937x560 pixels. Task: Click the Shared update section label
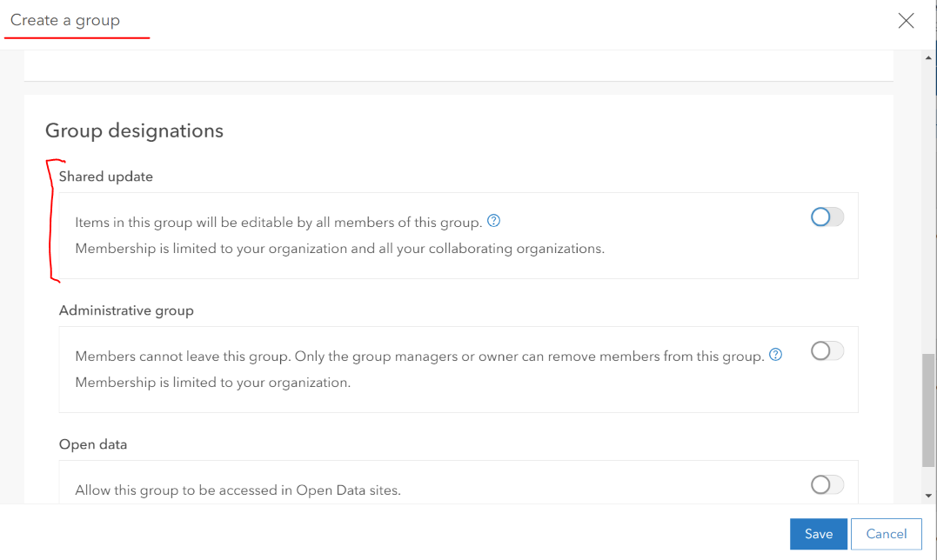[x=105, y=176]
